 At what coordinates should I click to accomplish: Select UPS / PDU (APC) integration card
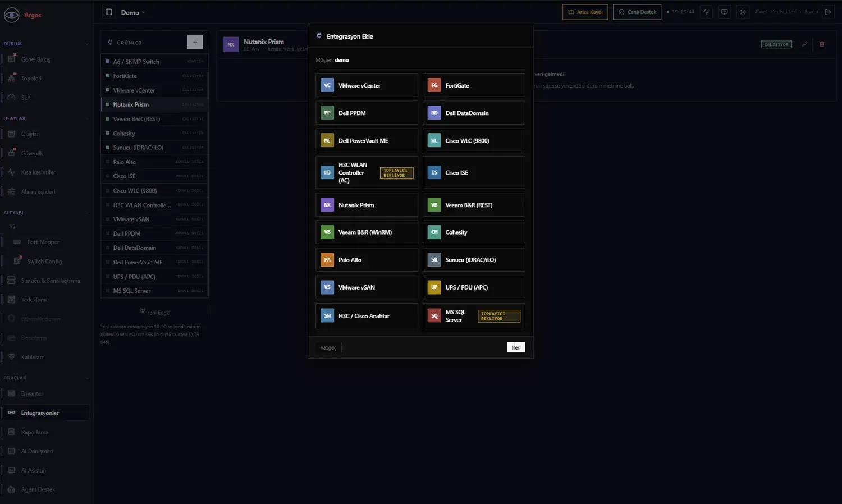click(474, 287)
